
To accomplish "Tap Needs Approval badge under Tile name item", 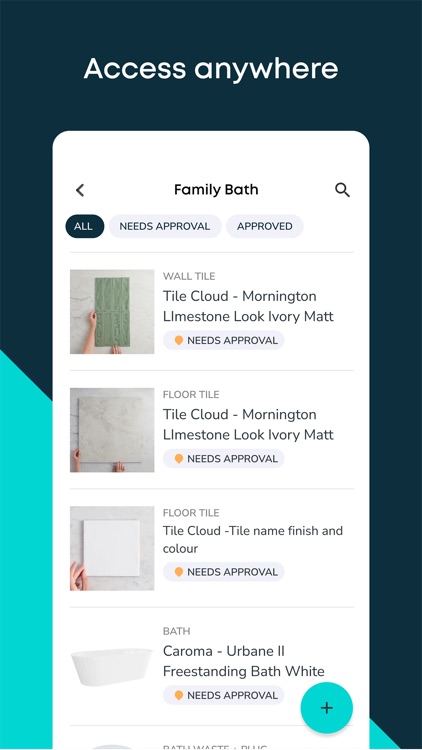I will click(223, 572).
